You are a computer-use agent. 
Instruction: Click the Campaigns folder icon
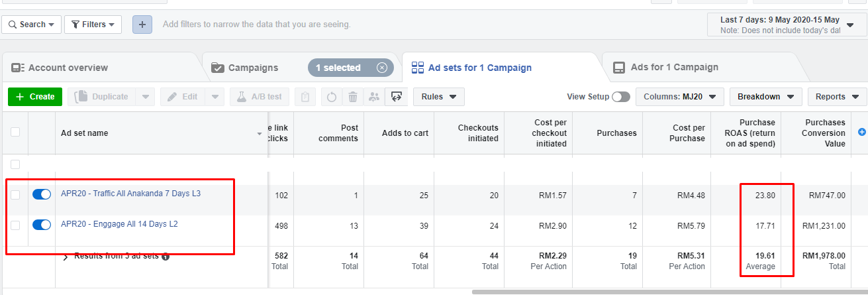217,68
